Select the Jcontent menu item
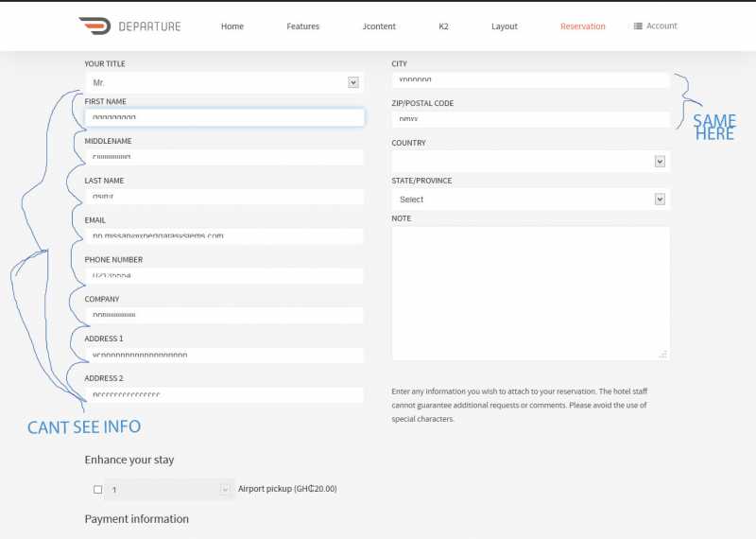The width and height of the screenshot is (756, 539). 379,26
